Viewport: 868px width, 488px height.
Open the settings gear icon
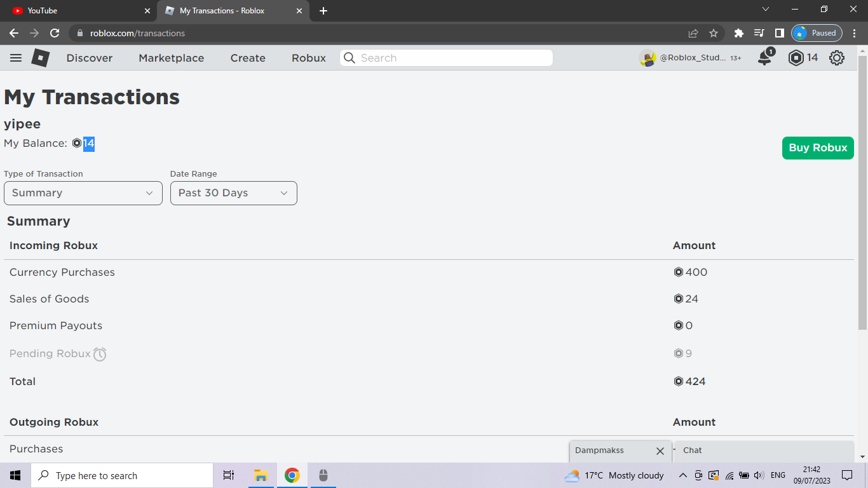[837, 58]
